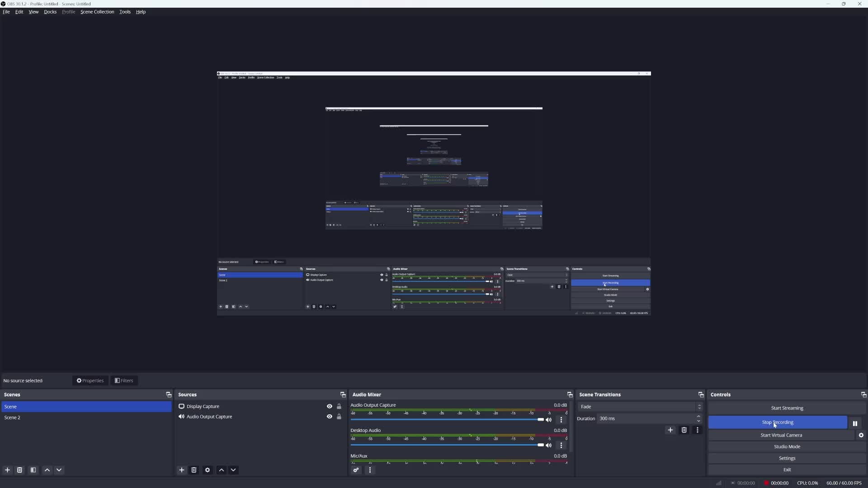This screenshot has width=868, height=488.
Task: Adjust the Desktop Audio volume slider
Action: [x=540, y=445]
